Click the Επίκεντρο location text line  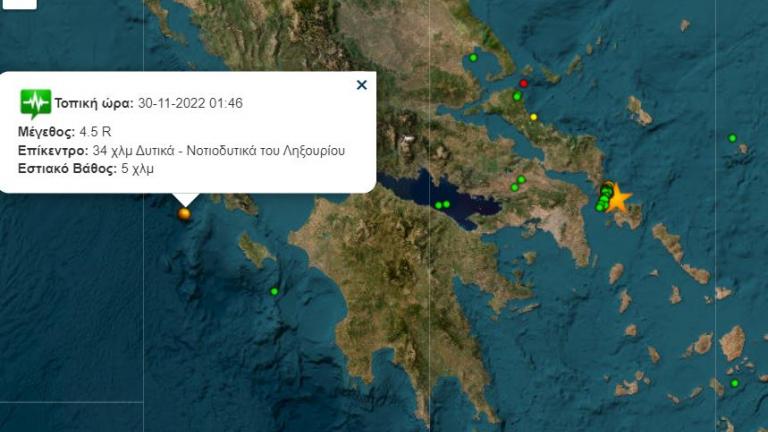pyautogui.click(x=181, y=150)
